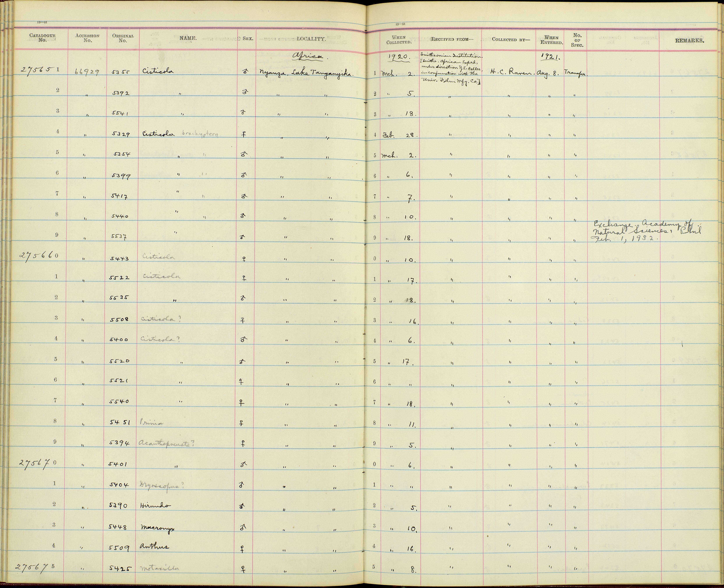The width and height of the screenshot is (724, 588).
Task: Select the 'Prinia' name entry
Action: 151,423
